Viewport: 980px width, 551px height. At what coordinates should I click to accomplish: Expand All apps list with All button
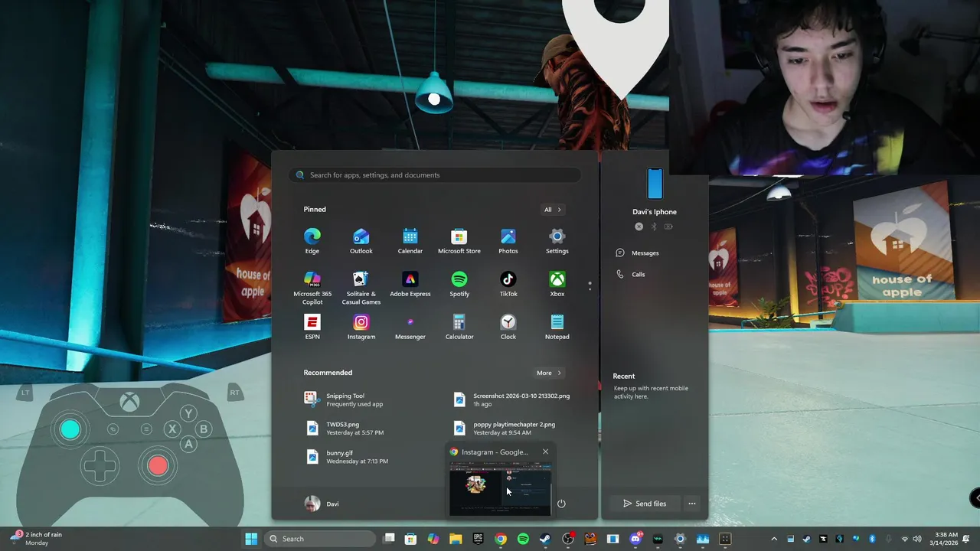pyautogui.click(x=552, y=210)
